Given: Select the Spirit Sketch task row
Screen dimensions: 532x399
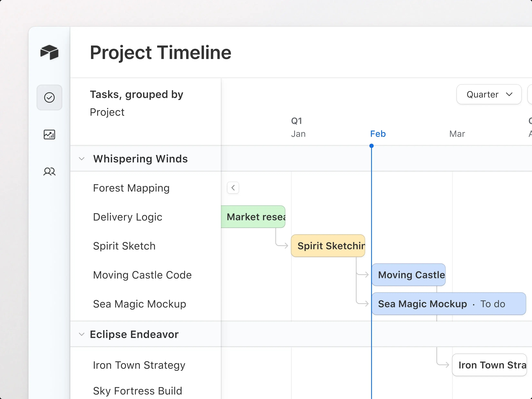Looking at the screenshot, I should point(146,246).
